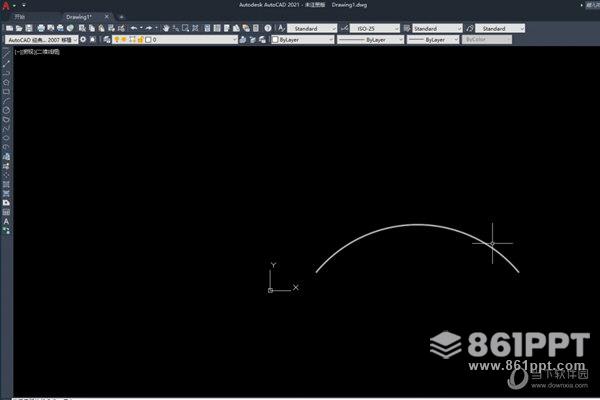This screenshot has width=600, height=400.
Task: Click the Table Style icon
Action: 407,28
